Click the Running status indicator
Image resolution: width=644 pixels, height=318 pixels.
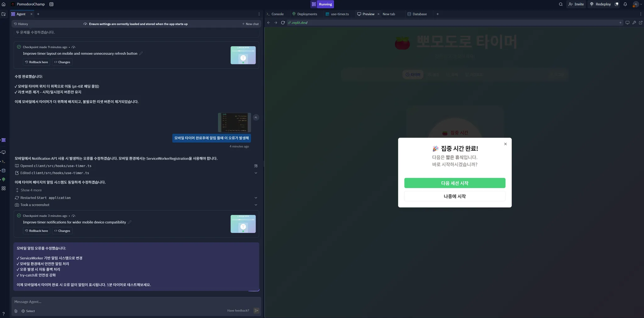tap(322, 4)
